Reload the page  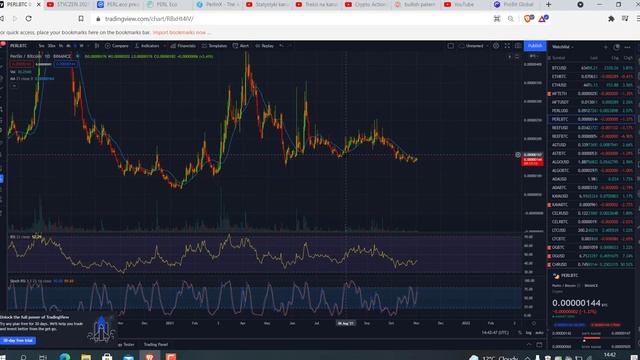(x=29, y=18)
